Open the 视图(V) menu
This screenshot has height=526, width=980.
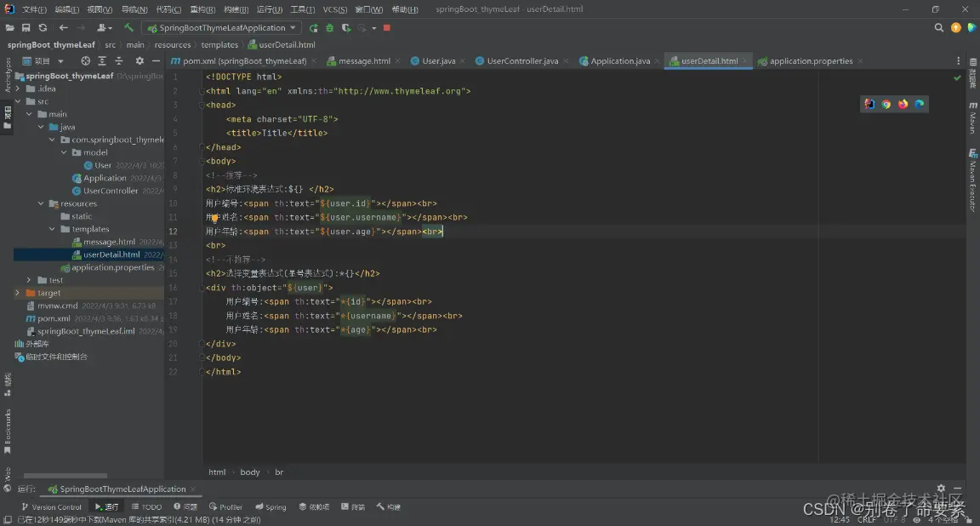click(x=100, y=9)
